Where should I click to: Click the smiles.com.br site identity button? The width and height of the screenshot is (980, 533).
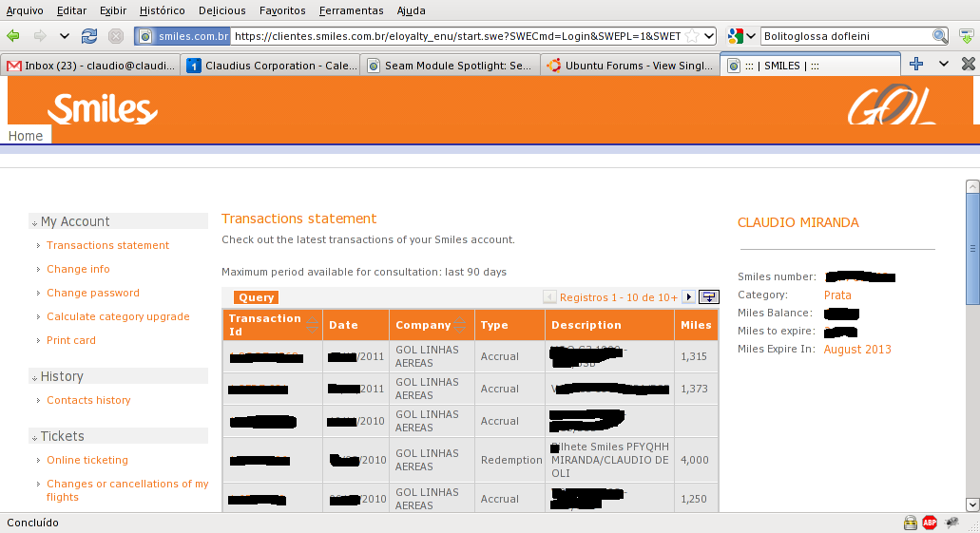pos(183,36)
